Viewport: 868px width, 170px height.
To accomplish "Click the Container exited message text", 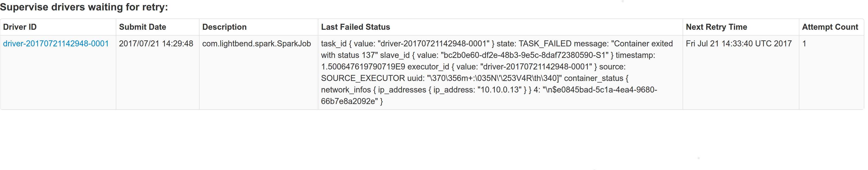I will click(642, 44).
